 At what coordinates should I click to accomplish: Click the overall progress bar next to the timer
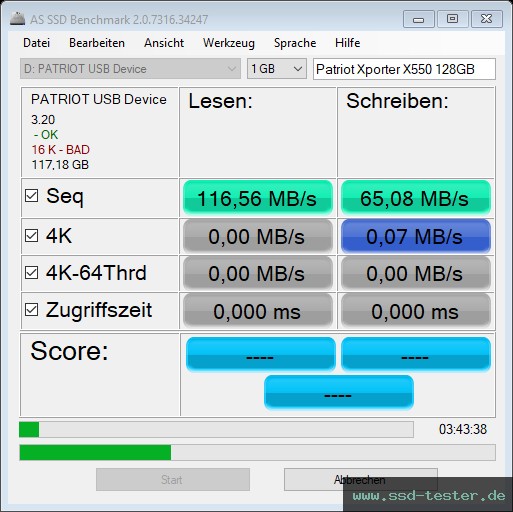(216, 429)
